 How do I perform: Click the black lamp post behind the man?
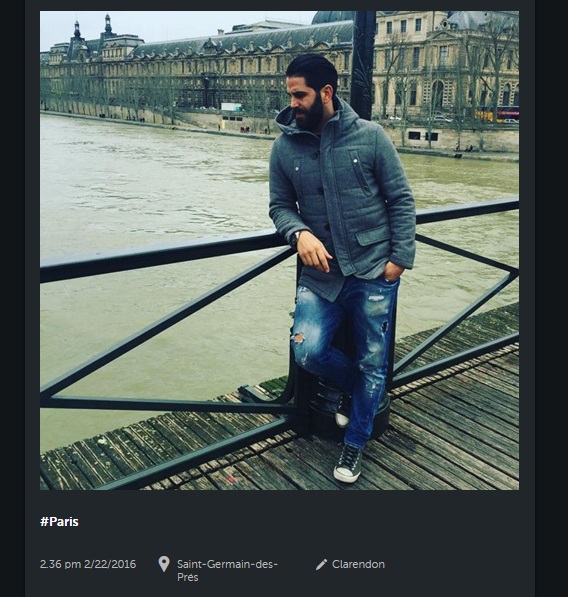click(363, 65)
